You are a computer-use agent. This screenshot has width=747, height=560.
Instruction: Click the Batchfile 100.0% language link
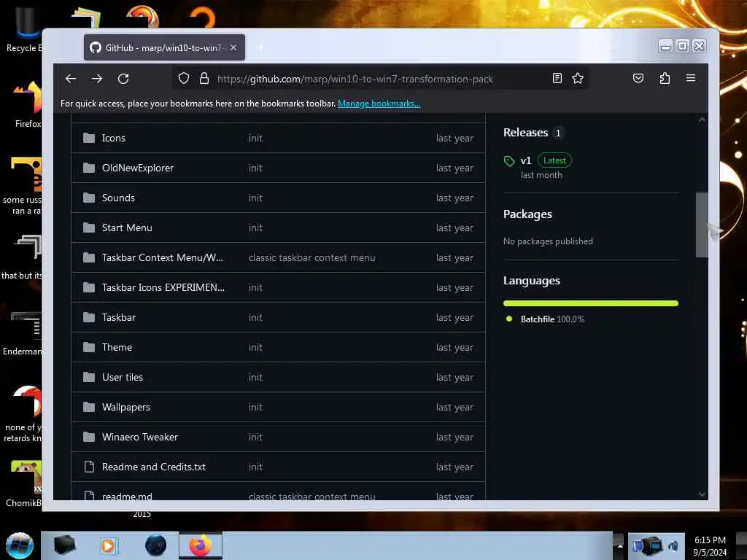click(x=552, y=319)
